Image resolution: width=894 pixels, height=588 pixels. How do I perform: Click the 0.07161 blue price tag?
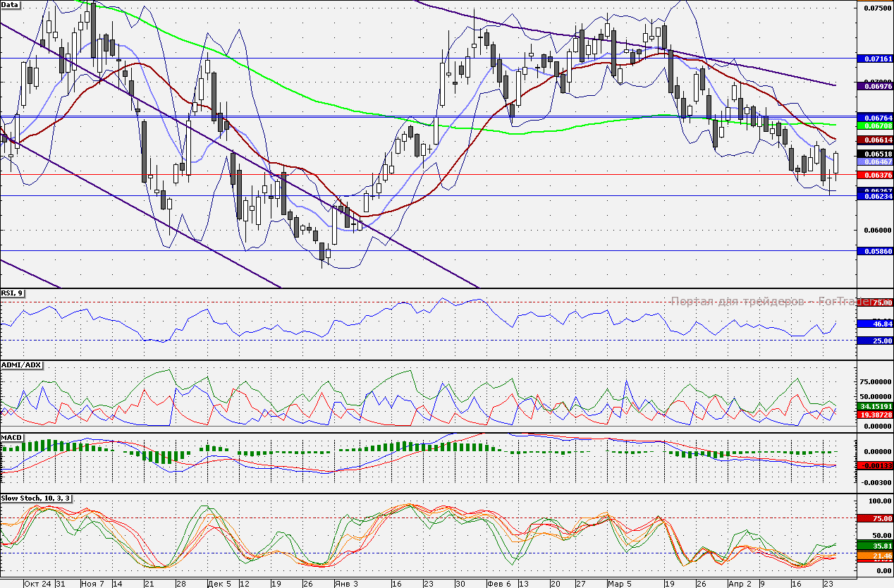pyautogui.click(x=874, y=59)
